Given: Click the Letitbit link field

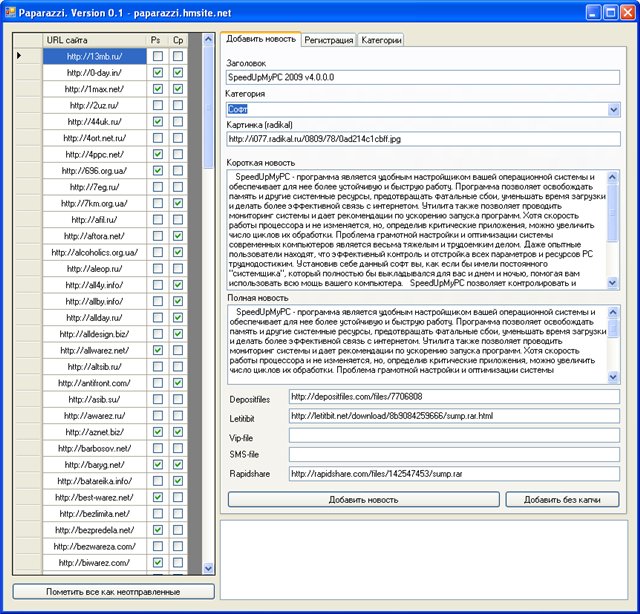Looking at the screenshot, I should (x=454, y=416).
